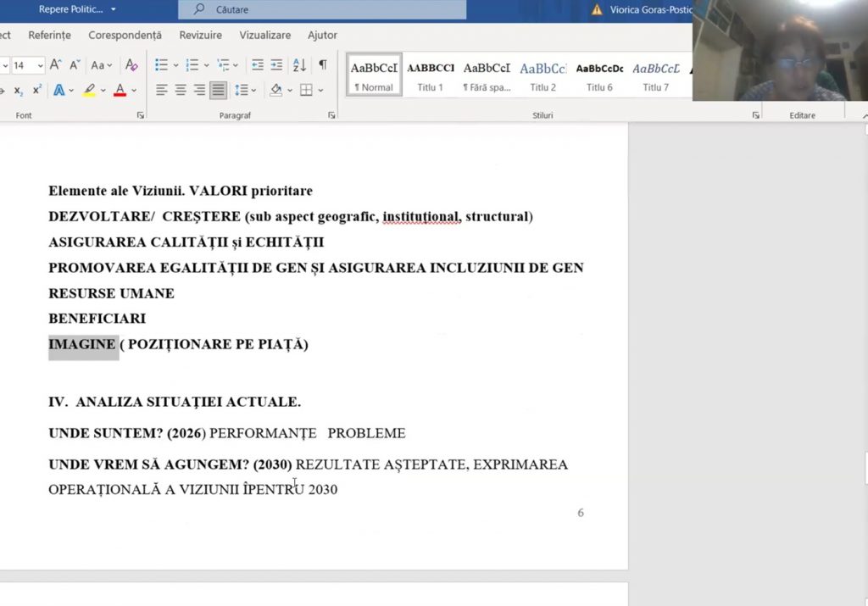Toggle the show paragraph marks button
Screen dimensions: 868x606
tap(322, 65)
